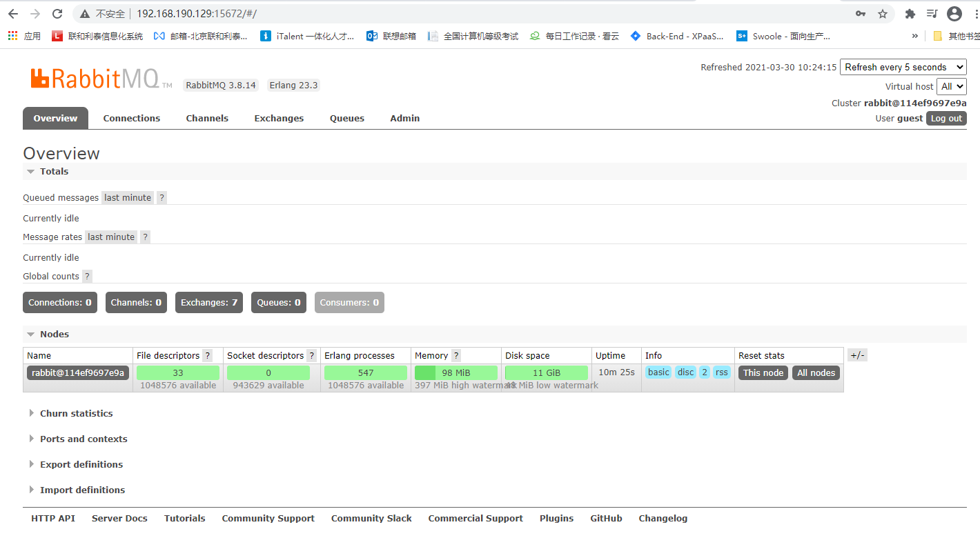This screenshot has height=538, width=980.
Task: Switch to the Queues tab
Action: pos(347,119)
